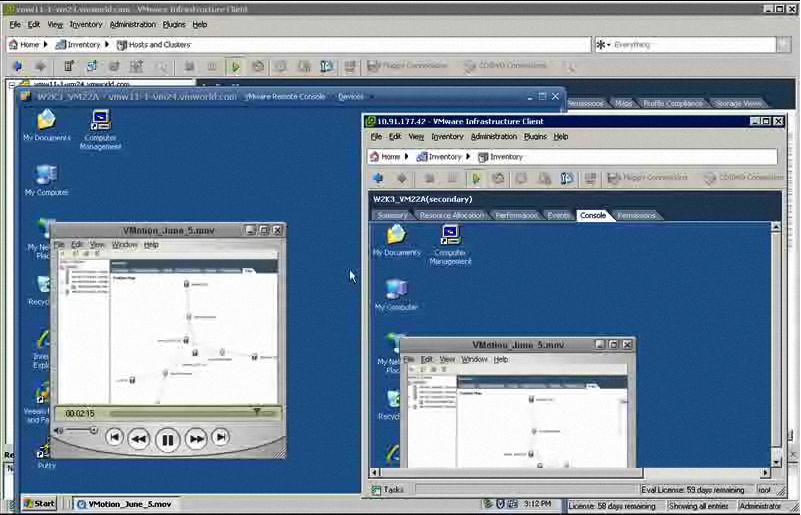Click down arrow of the Console tab vertical scrollbar
Image resolution: width=801 pixels, height=515 pixels.
coord(776,463)
